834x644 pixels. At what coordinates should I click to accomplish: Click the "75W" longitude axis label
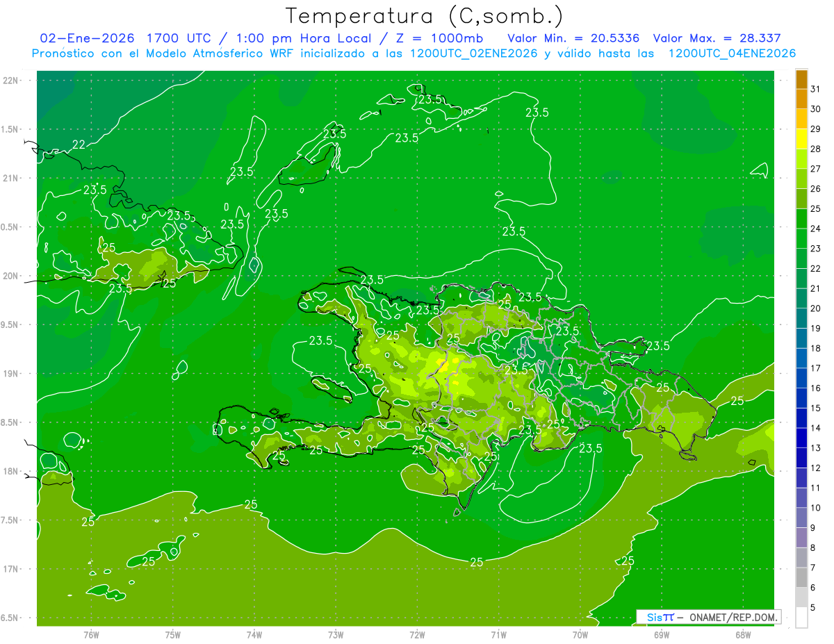click(173, 634)
